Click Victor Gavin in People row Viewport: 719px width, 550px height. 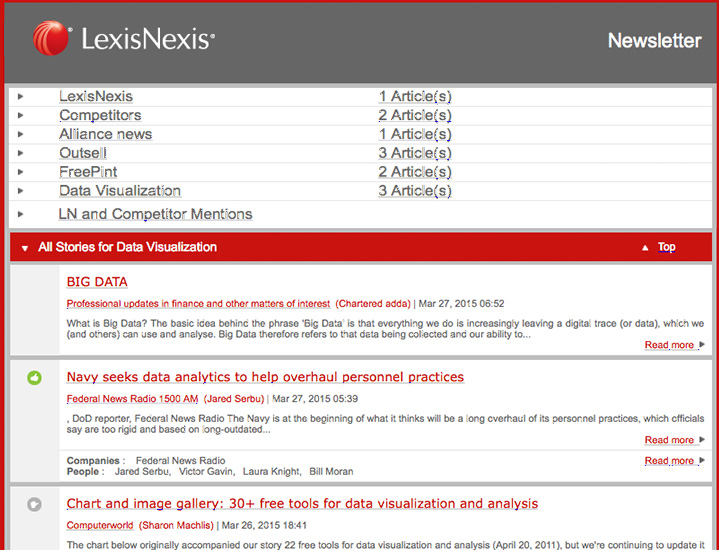tap(205, 471)
